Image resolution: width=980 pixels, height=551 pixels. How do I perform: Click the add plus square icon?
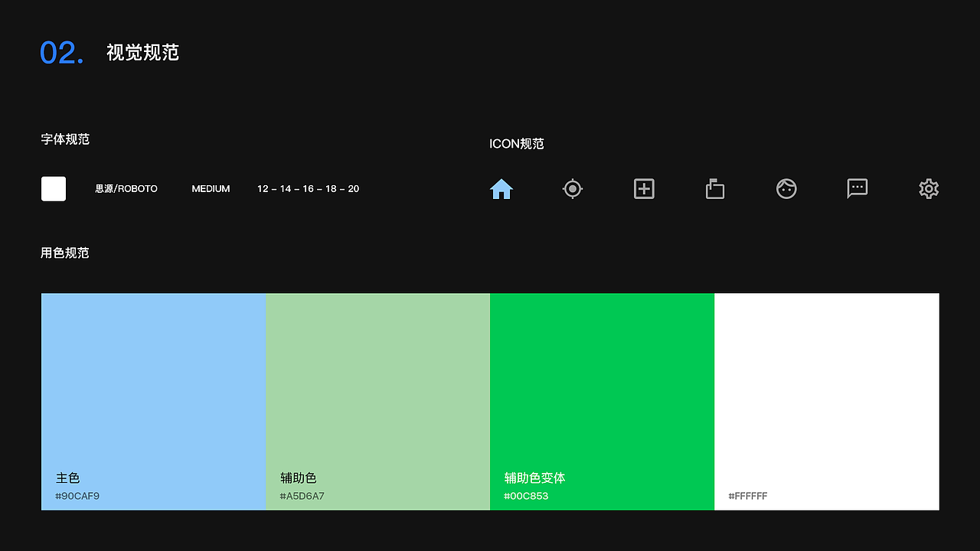pyautogui.click(x=644, y=188)
